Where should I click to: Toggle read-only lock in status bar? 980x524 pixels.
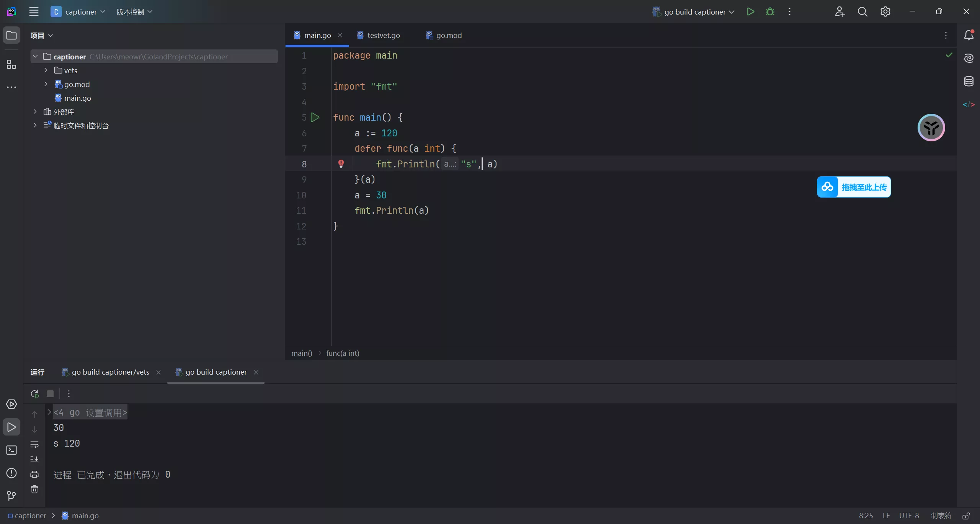click(x=966, y=516)
